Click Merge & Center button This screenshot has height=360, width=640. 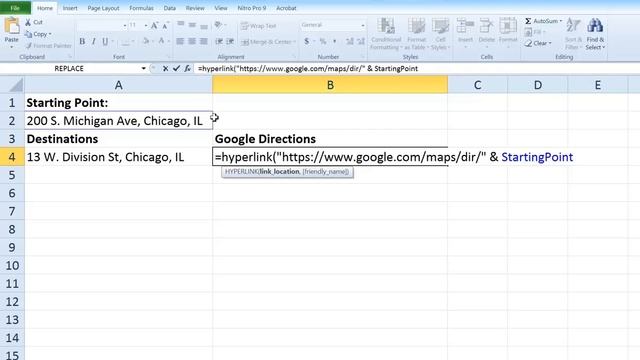267,42
